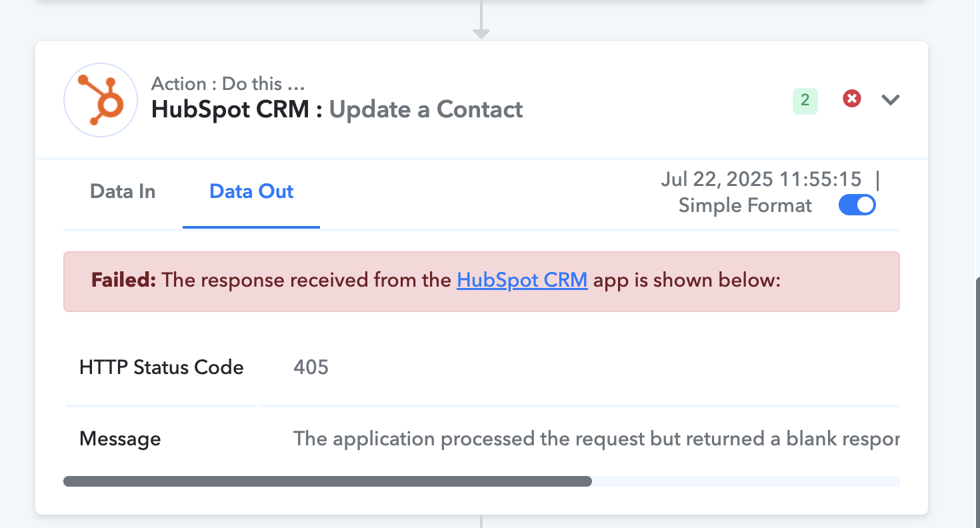Click the Jul 22, 2025 timestamp
The width and height of the screenshot is (980, 528).
coord(761,179)
